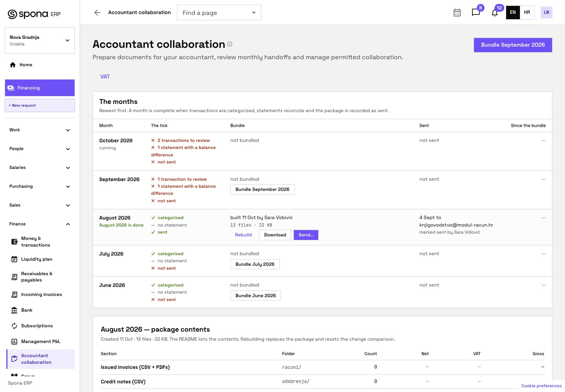This screenshot has width=565, height=392.
Task: Expand the Salaries menu section
Action: tap(40, 167)
